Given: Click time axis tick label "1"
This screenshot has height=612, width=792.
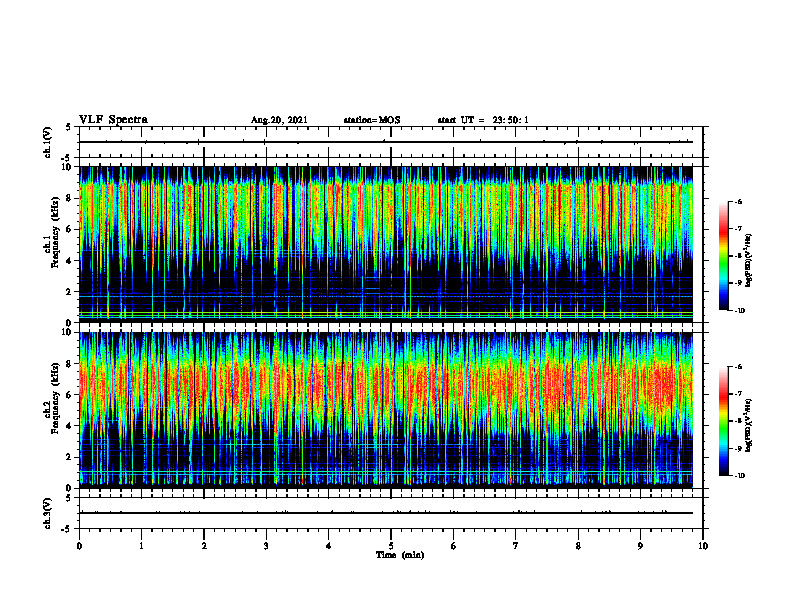Looking at the screenshot, I should point(141,546).
